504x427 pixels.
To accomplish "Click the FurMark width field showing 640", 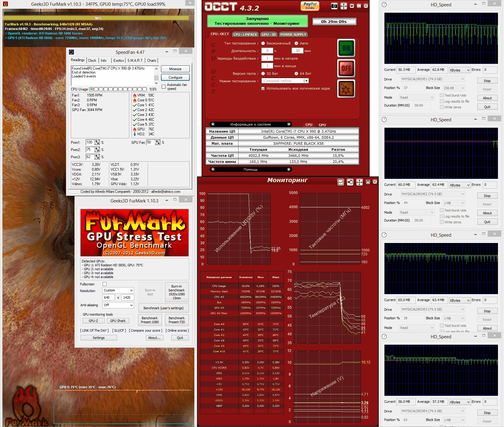I will tap(109, 297).
